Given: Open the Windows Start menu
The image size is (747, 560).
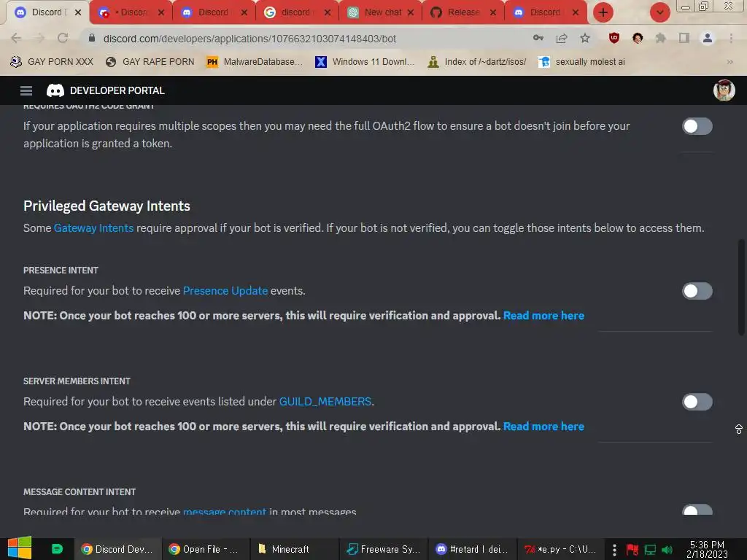Looking at the screenshot, I should tap(20, 548).
